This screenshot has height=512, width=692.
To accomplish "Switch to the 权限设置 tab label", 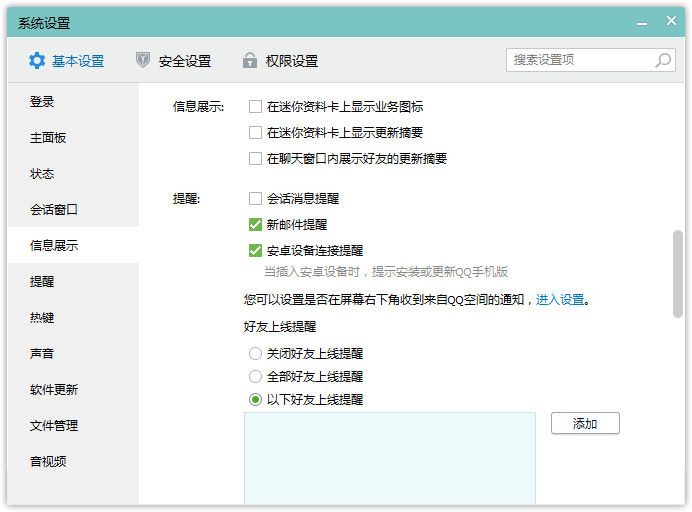I will click(x=292, y=61).
